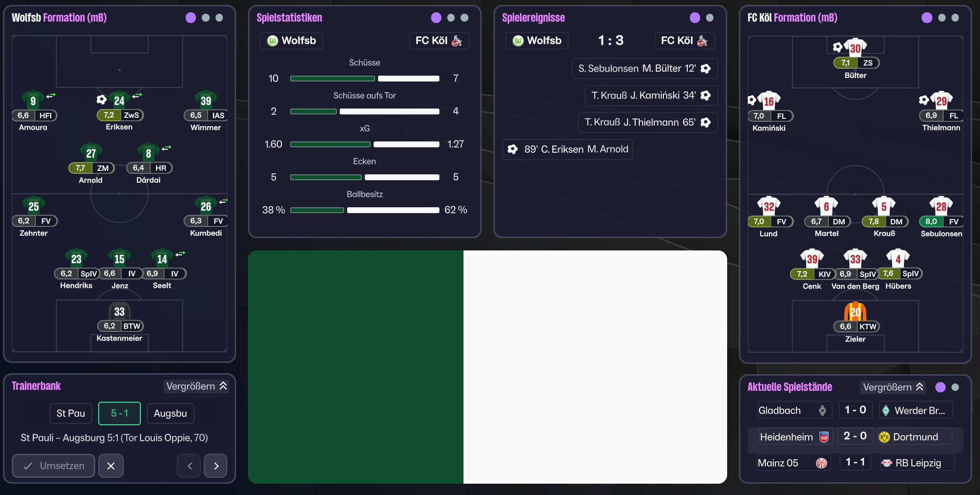Go to next Trainerbank message with right chevron
The height and width of the screenshot is (495, 980).
(x=216, y=466)
